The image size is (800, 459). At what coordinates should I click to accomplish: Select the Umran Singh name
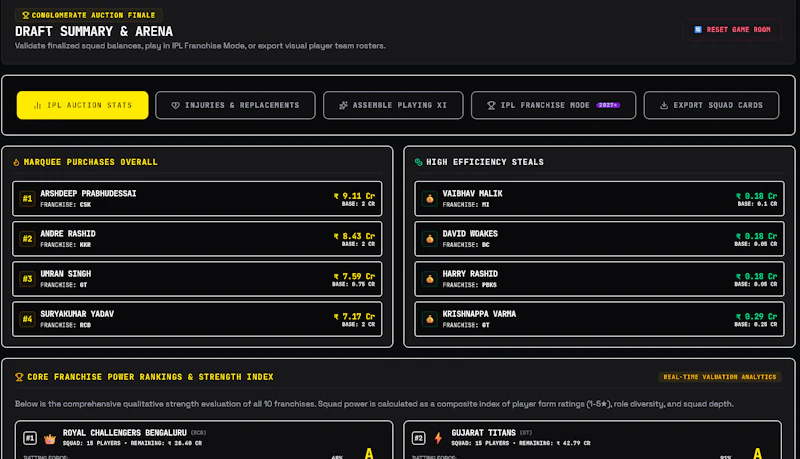pyautogui.click(x=66, y=274)
